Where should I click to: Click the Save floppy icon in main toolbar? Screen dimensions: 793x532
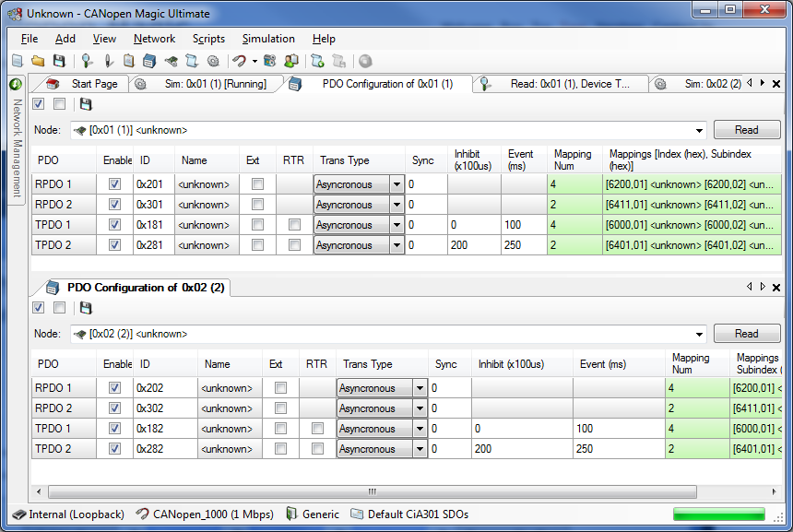pyautogui.click(x=59, y=62)
